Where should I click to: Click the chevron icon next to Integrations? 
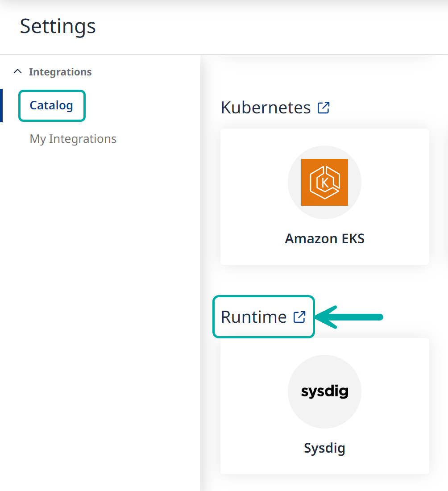point(17,71)
